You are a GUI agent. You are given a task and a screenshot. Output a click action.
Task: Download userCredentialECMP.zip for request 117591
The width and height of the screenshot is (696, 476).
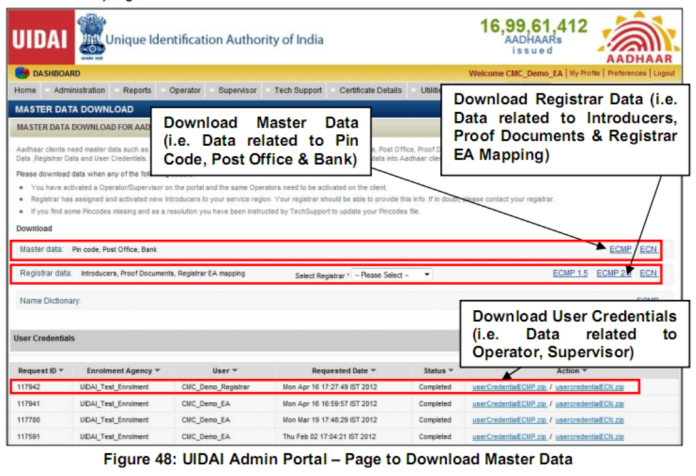click(509, 437)
